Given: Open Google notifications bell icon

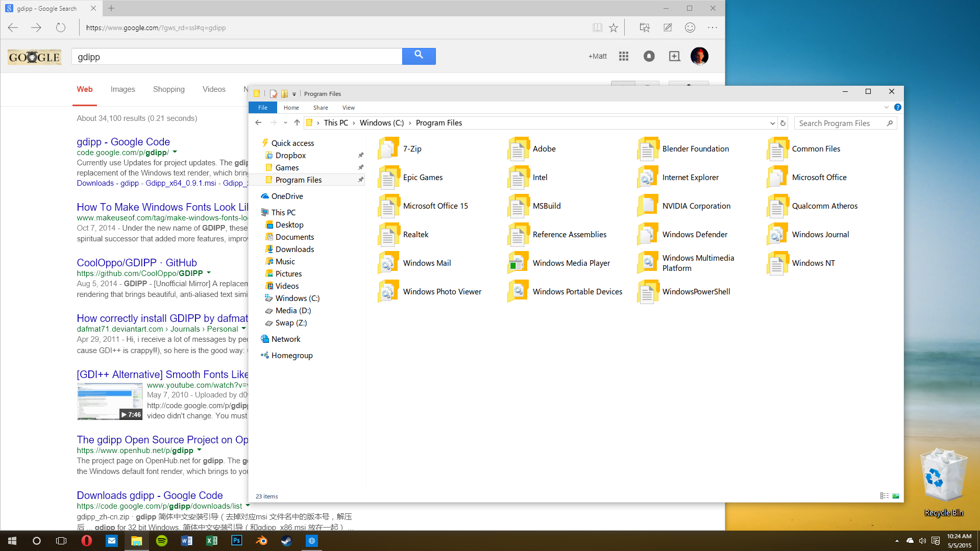Looking at the screenshot, I should pyautogui.click(x=649, y=56).
